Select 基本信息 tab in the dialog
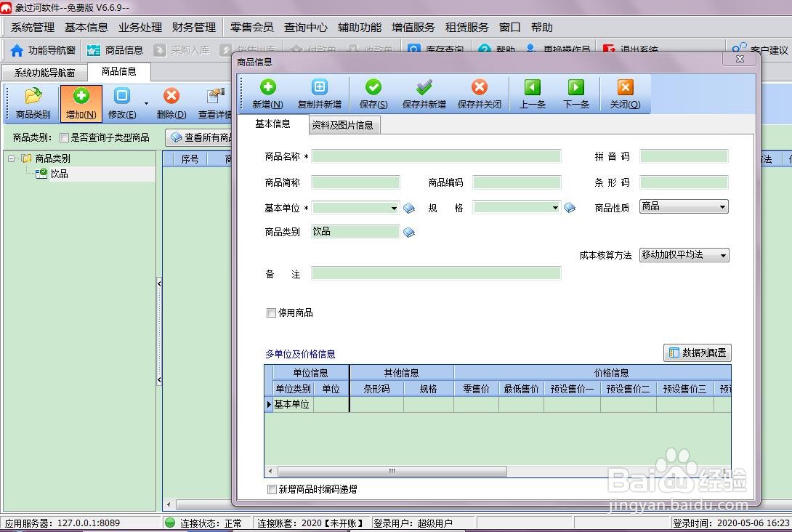This screenshot has width=792, height=532. [272, 124]
